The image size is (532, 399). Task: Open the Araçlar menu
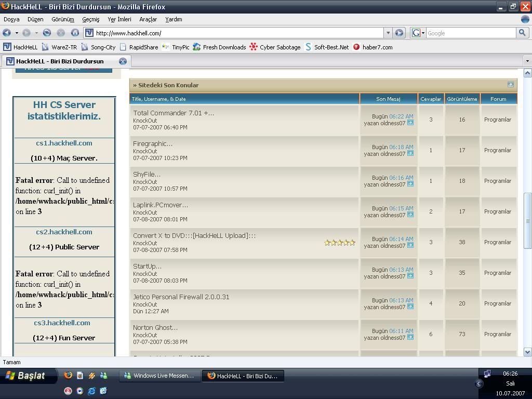148,19
